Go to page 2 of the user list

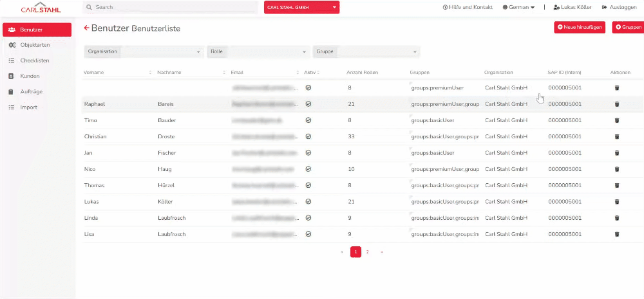[368, 252]
